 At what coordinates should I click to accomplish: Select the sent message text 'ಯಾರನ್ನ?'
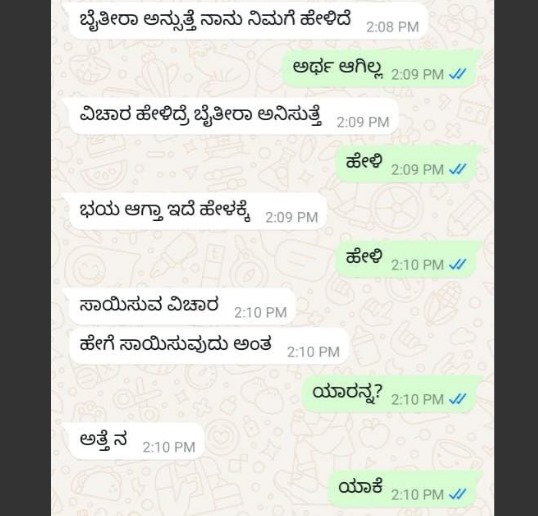(x=347, y=392)
